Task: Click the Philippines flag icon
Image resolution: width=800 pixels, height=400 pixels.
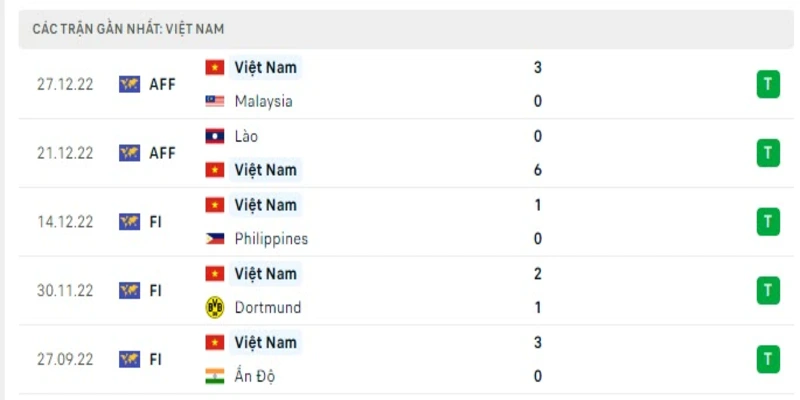Action: [215, 239]
